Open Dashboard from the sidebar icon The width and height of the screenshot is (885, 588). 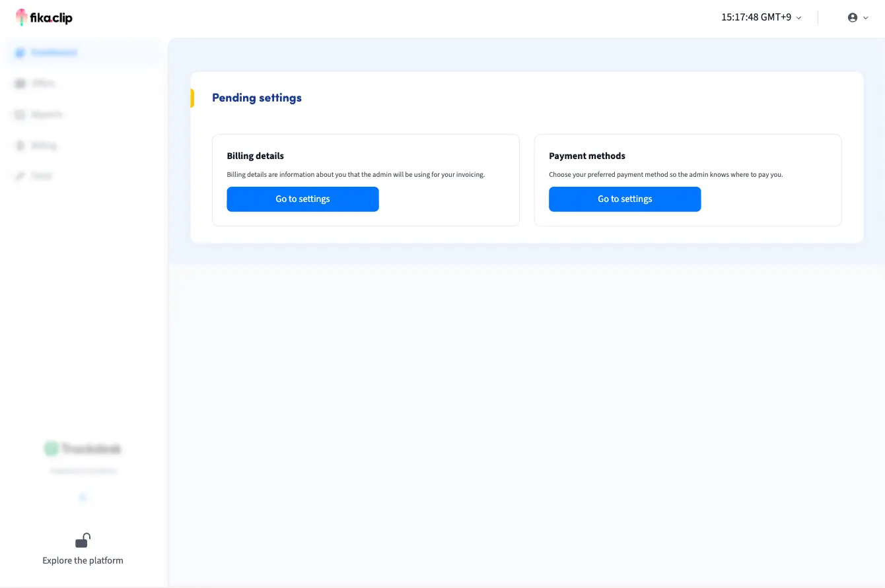coord(20,53)
